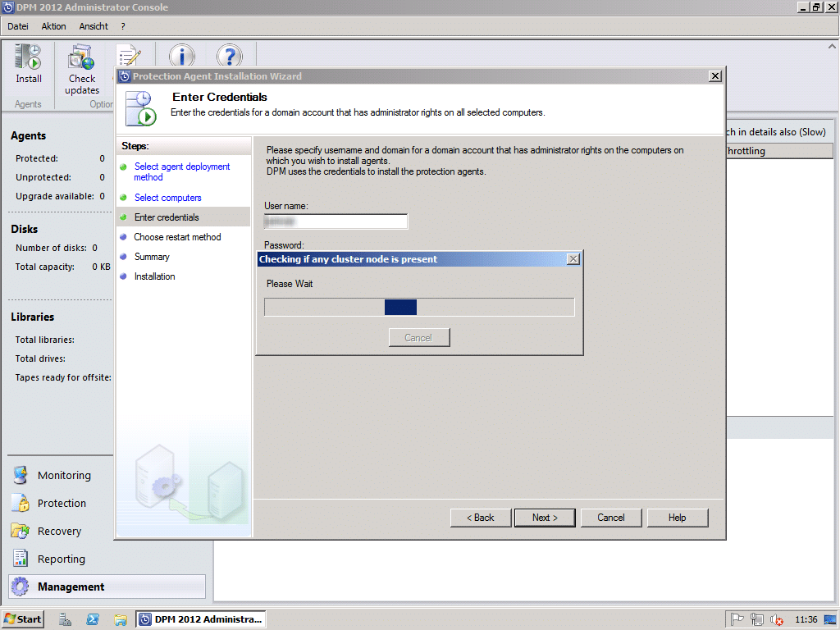Click Unprotected agents label
This screenshot has height=630, width=840.
tap(43, 177)
